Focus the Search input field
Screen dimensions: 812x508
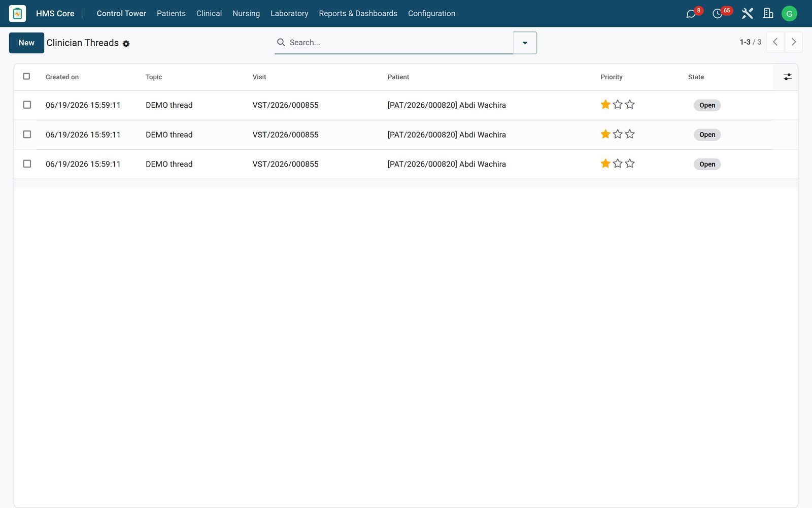[399, 43]
